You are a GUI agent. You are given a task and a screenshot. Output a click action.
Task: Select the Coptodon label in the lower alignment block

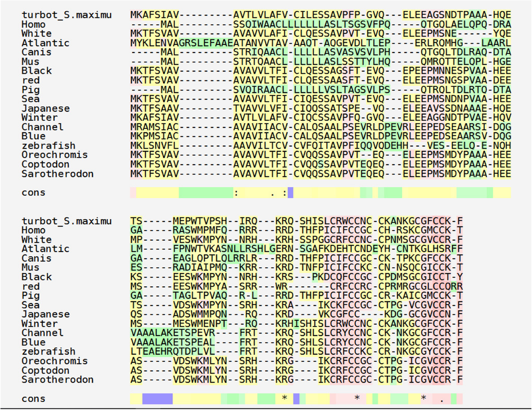[45, 371]
